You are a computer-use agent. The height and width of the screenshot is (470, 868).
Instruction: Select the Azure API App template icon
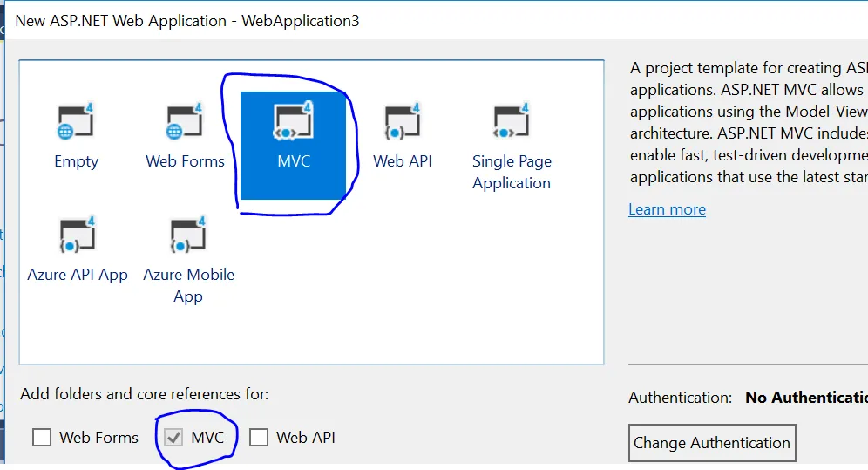pos(78,235)
